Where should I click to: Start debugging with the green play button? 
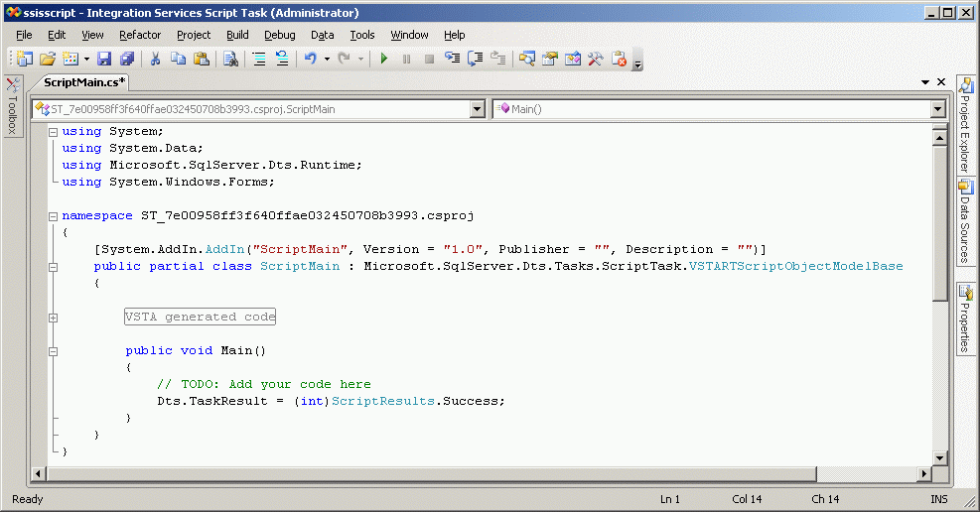click(x=383, y=59)
